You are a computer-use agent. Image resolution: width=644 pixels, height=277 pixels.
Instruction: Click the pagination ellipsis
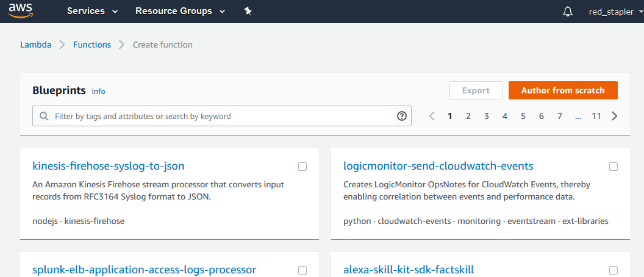[578, 117]
